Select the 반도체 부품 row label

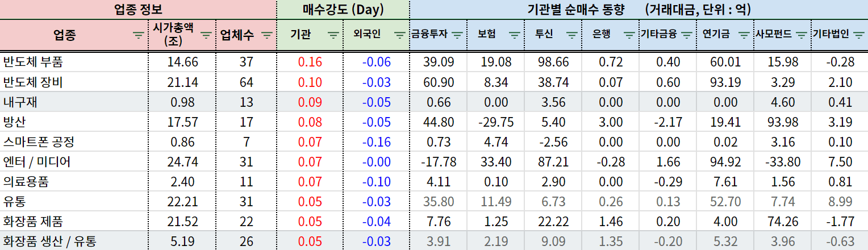point(34,61)
